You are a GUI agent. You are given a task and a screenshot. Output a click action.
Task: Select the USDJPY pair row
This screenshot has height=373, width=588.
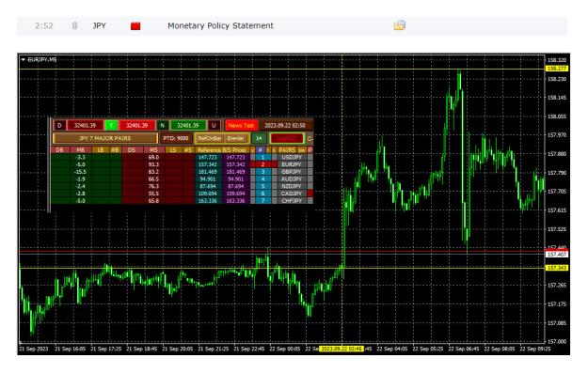[x=292, y=157]
